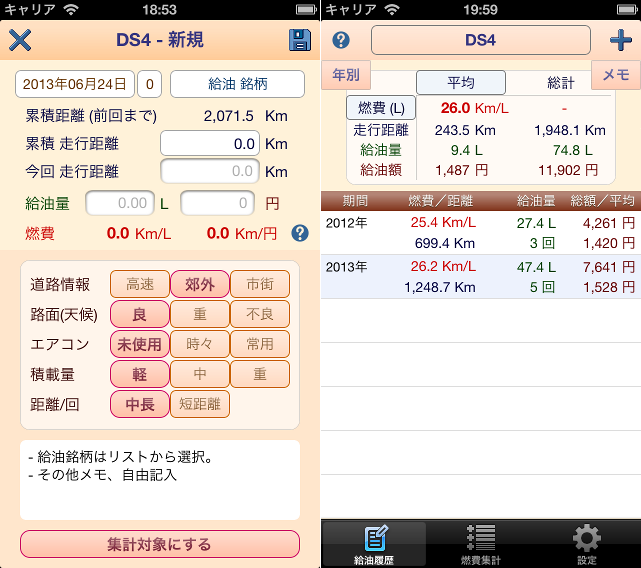This screenshot has width=641, height=568.
Task: Select 市街 road type
Action: 259,284
